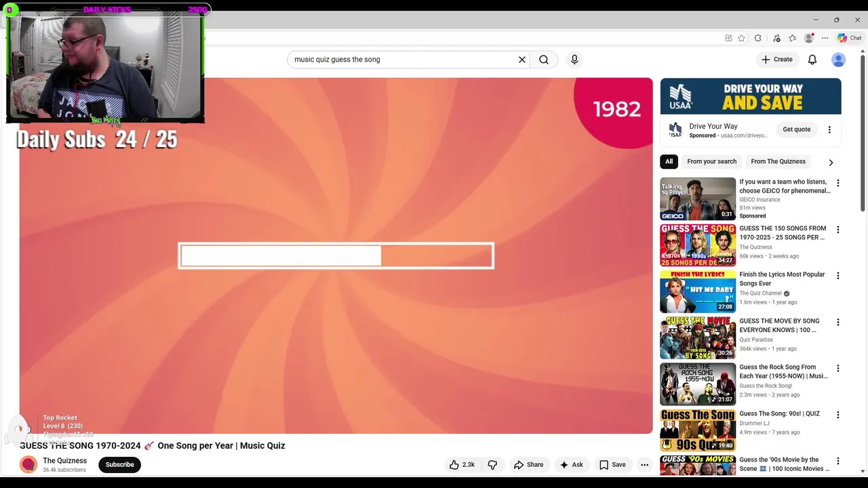Screen dimensions: 868x488
Task: Click the magnifier search button
Action: click(x=544, y=60)
